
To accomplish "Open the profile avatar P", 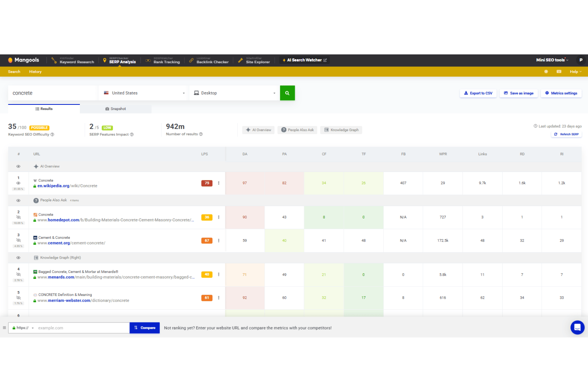I will 581,60.
